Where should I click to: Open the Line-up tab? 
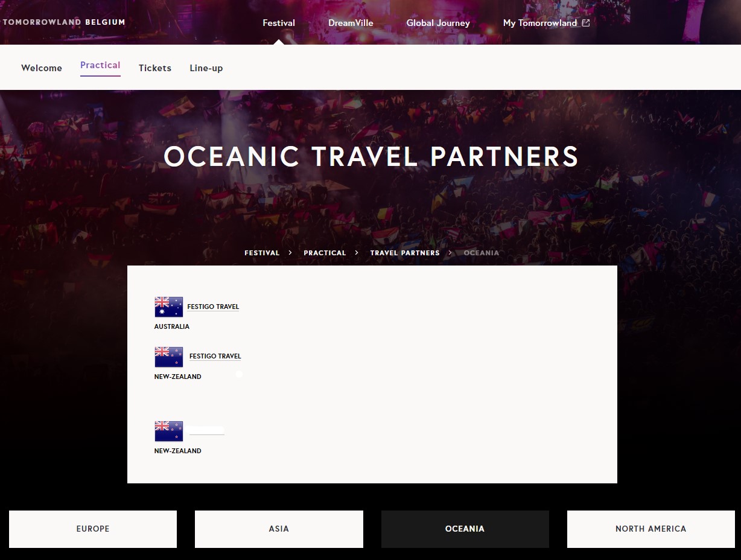pos(206,68)
